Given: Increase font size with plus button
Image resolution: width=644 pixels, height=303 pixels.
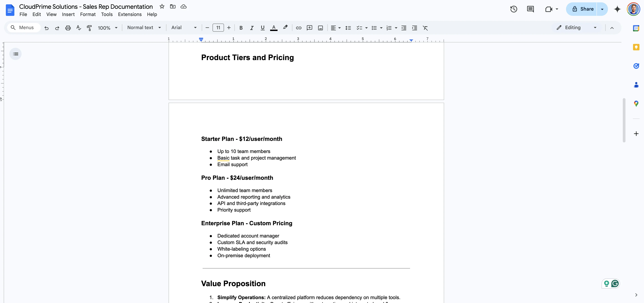Looking at the screenshot, I should point(229,28).
